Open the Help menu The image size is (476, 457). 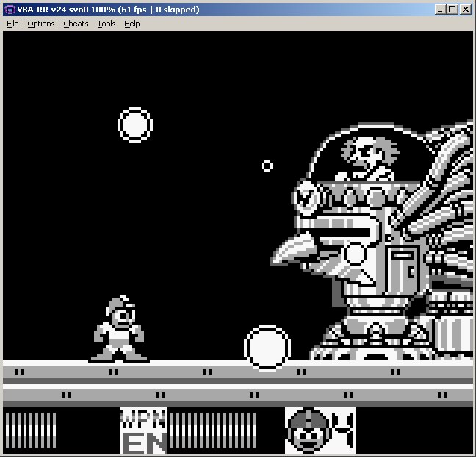point(132,24)
